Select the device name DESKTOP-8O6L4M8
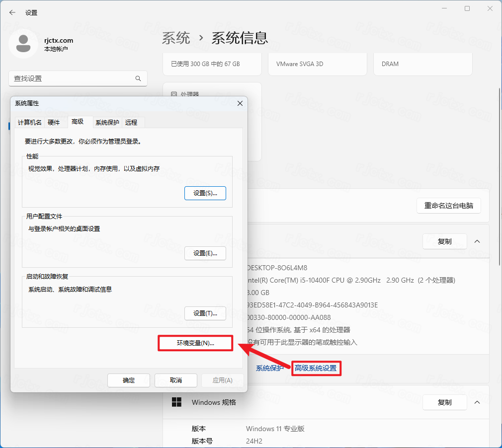 click(277, 268)
